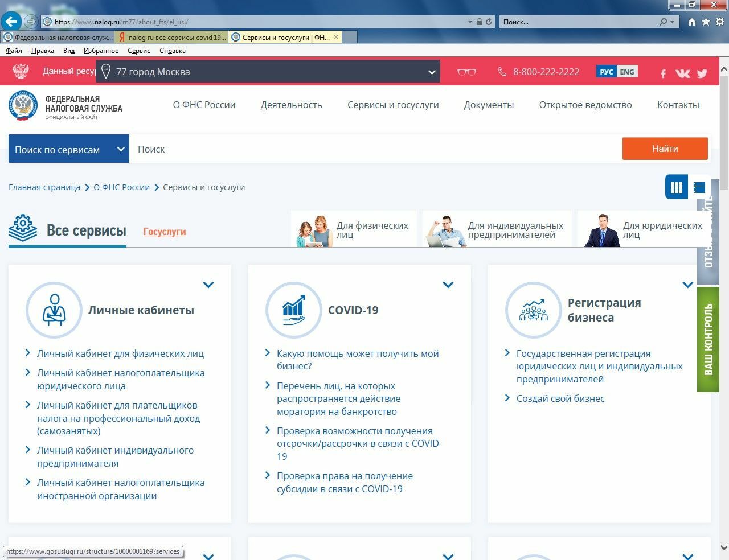Go back with the browser back arrow
This screenshot has width=729, height=560.
[11, 22]
